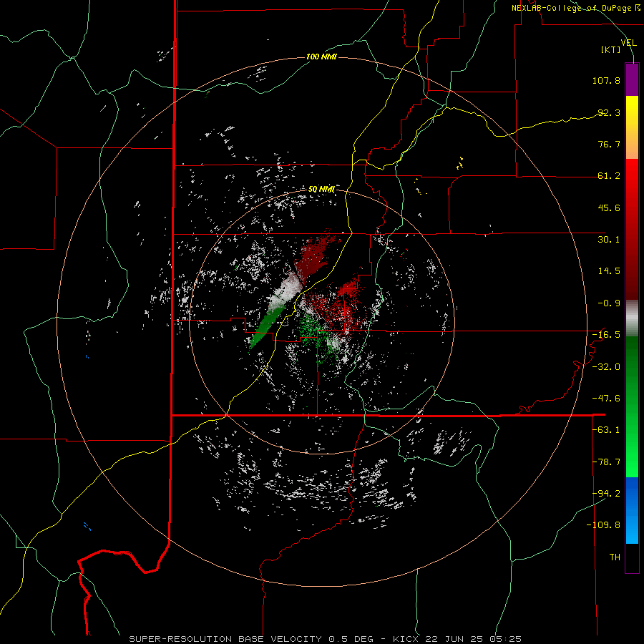Select the 30.1 velocity scale value
This screenshot has width=644, height=644.
pyautogui.click(x=609, y=240)
